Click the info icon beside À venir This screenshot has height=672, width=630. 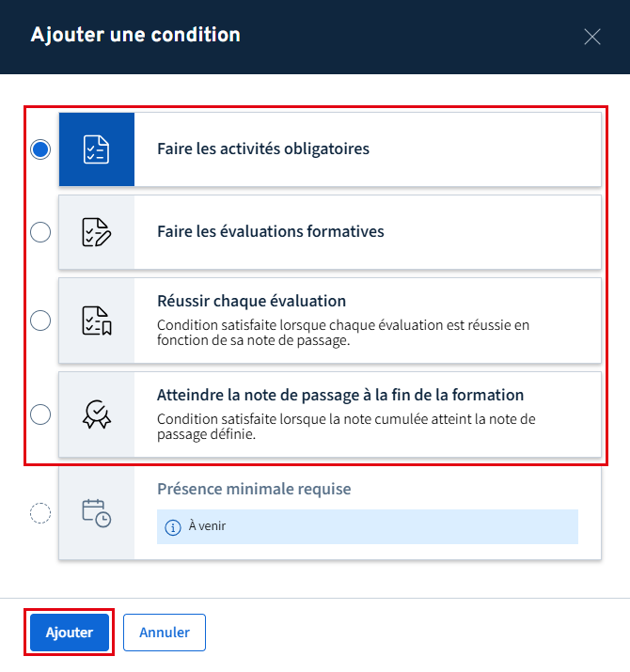[x=172, y=527]
